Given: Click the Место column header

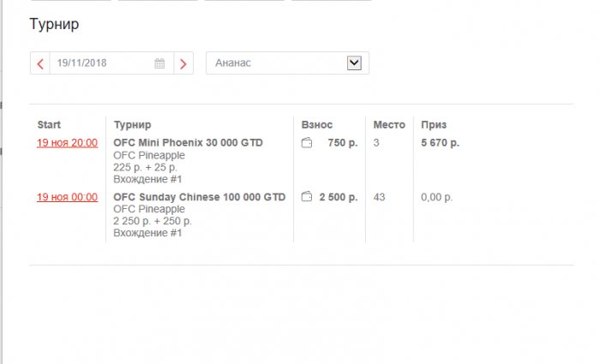Looking at the screenshot, I should (389, 125).
